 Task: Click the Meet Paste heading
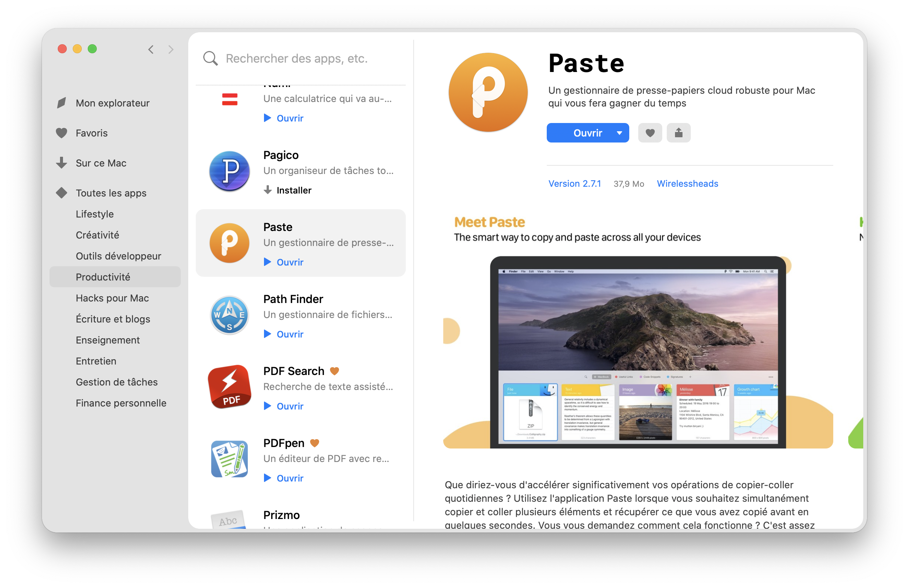(489, 222)
